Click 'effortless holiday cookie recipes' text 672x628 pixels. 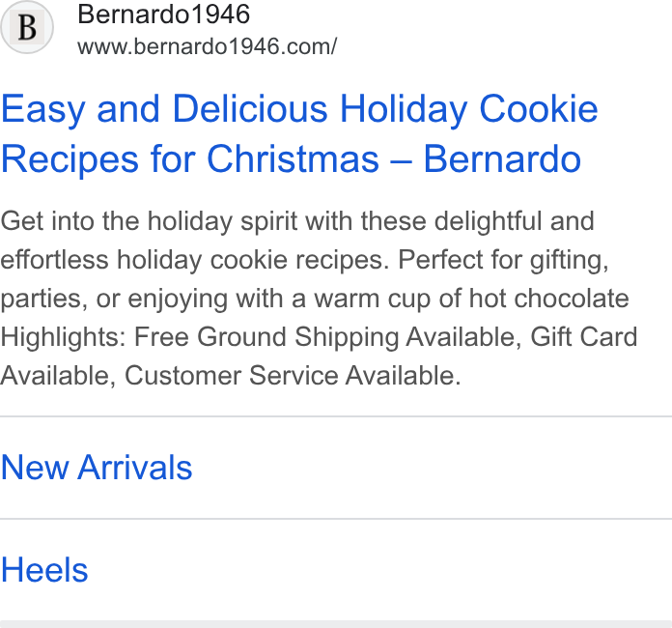click(194, 260)
